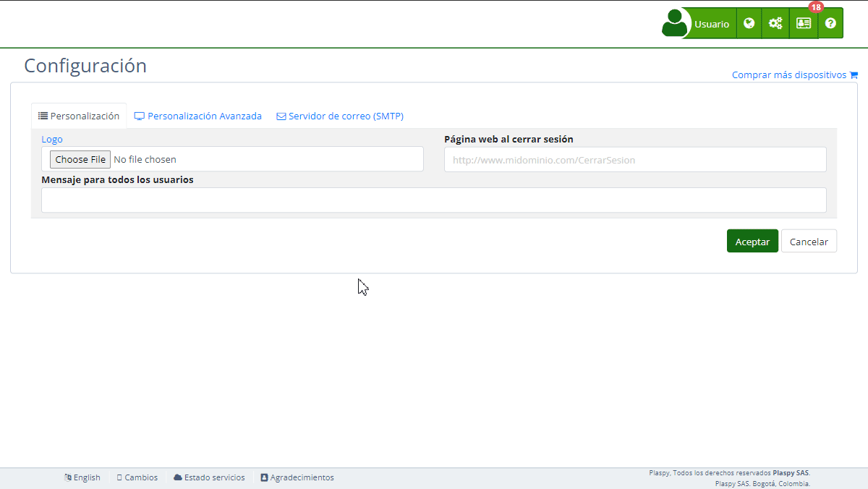
Task: Click the question mark help icon
Action: [830, 23]
